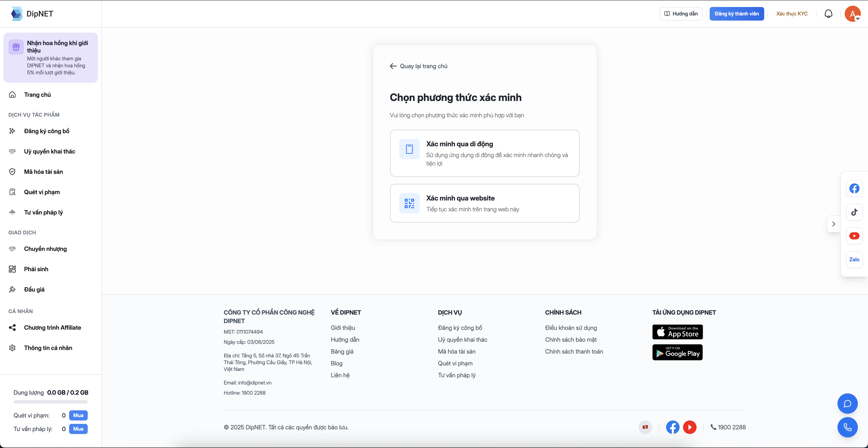
Task: Click Đăng ký thành viên button
Action: (x=737, y=14)
